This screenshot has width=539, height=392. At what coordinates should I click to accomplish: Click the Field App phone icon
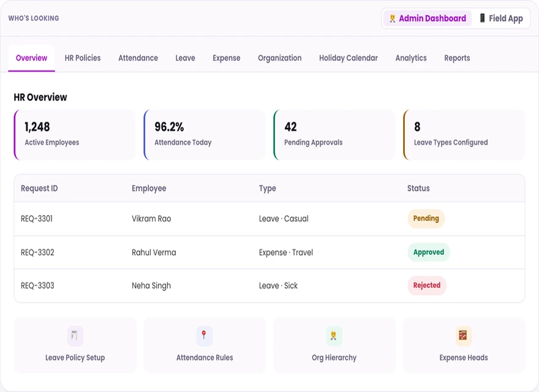tap(482, 18)
